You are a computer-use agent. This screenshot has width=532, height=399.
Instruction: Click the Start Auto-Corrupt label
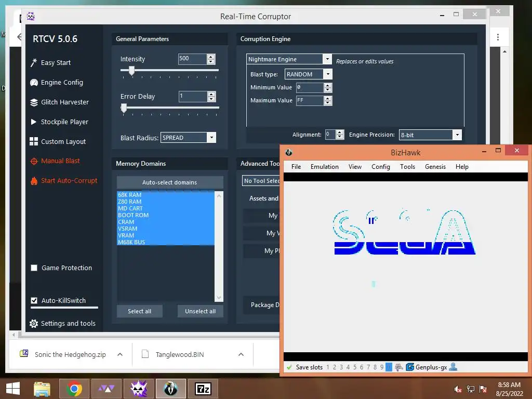click(x=69, y=180)
